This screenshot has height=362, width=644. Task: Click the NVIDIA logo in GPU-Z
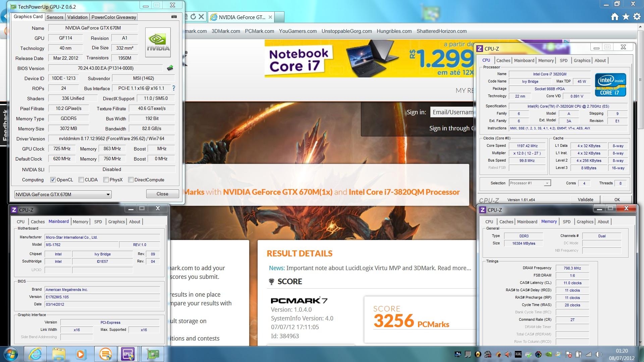(x=158, y=42)
